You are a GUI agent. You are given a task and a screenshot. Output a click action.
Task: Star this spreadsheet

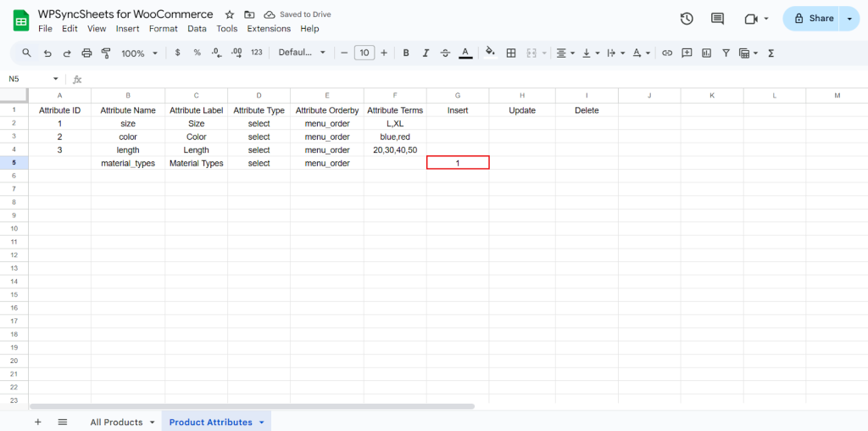coord(230,14)
